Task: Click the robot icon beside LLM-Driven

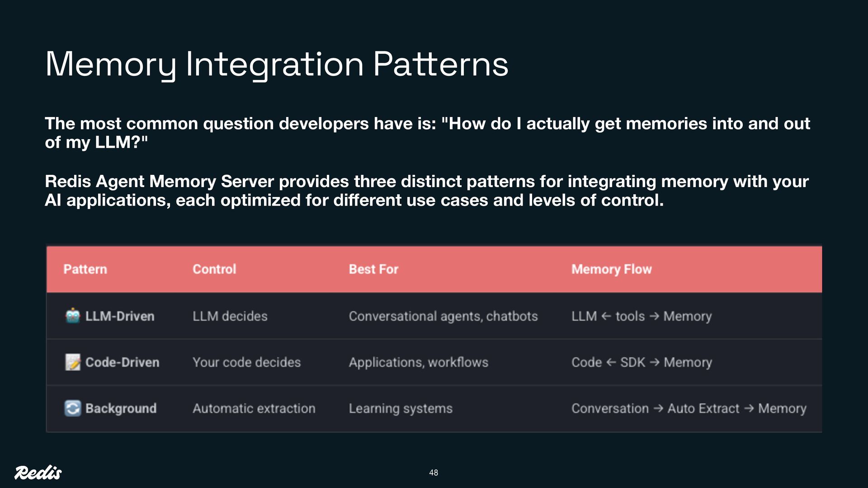Action: (x=72, y=316)
